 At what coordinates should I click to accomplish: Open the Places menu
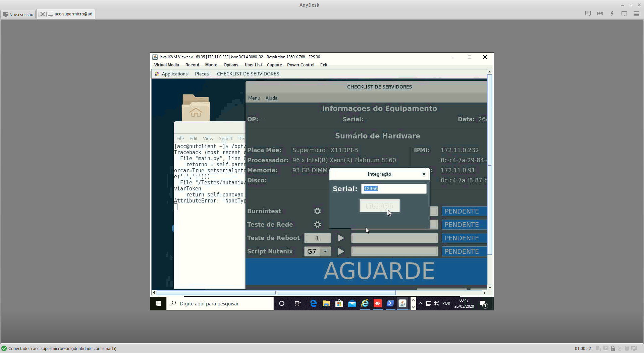(202, 74)
